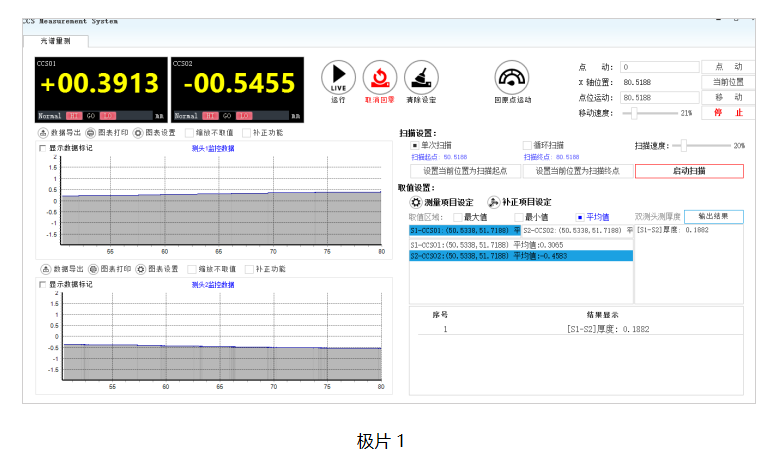The width and height of the screenshot is (783, 462).
Task: Click [S1-S2]厚度 0.1882 in output box
Action: 673,230
